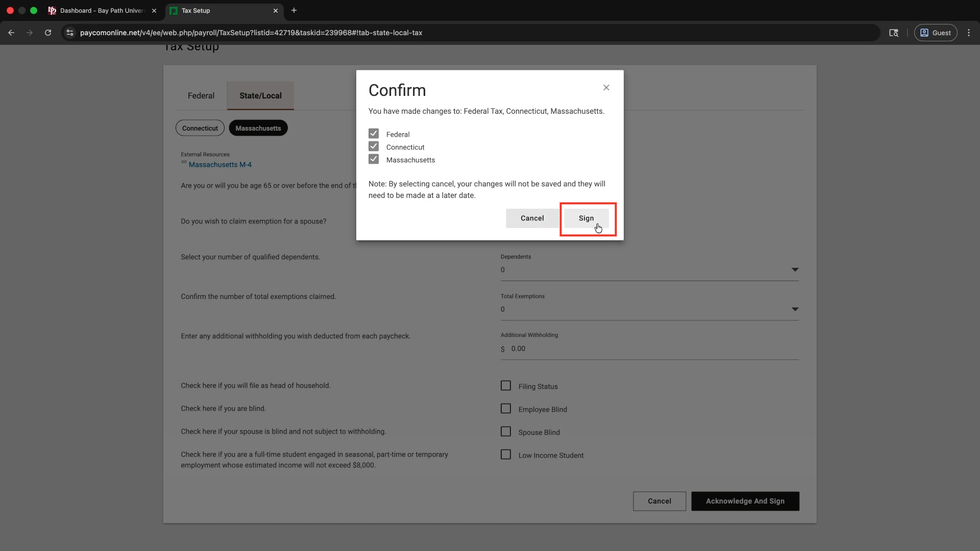The height and width of the screenshot is (551, 980).
Task: Toggle the Massachusetts checkbox in dialog
Action: [x=374, y=159]
